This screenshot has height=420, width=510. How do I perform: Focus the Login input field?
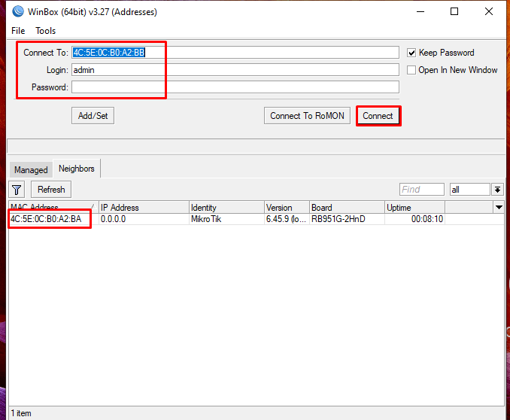pyautogui.click(x=235, y=70)
